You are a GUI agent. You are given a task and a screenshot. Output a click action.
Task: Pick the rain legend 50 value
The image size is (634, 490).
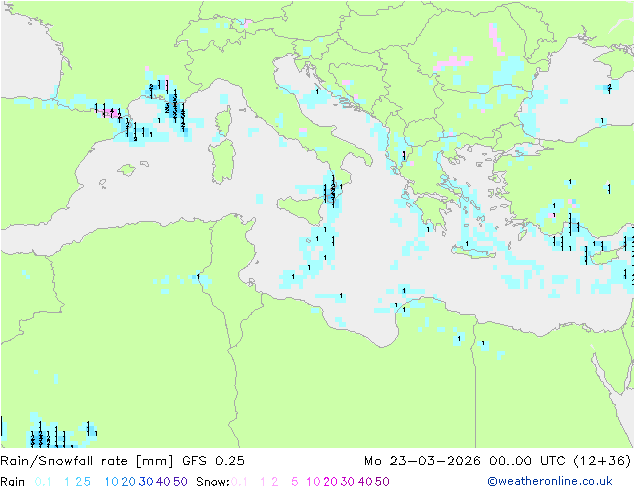click(180, 482)
